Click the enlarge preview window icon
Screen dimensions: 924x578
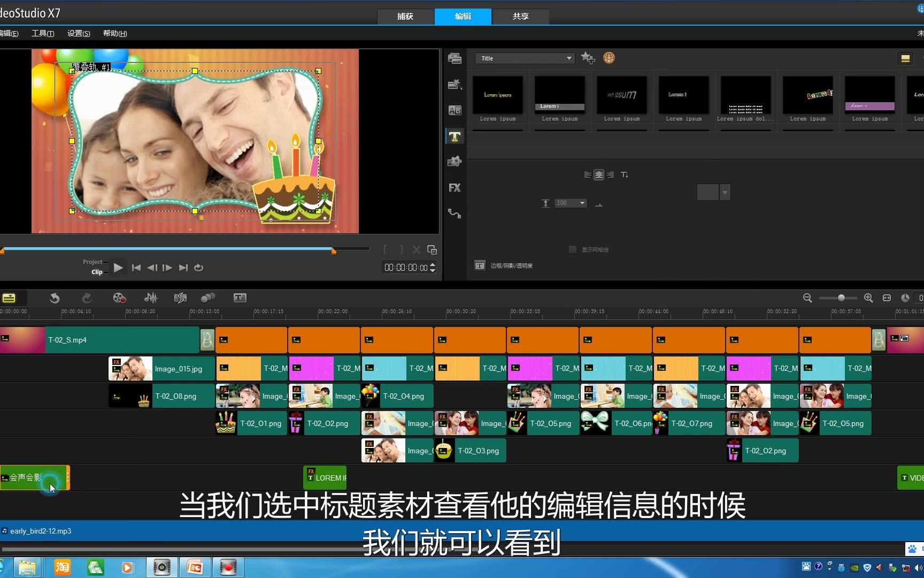(432, 250)
